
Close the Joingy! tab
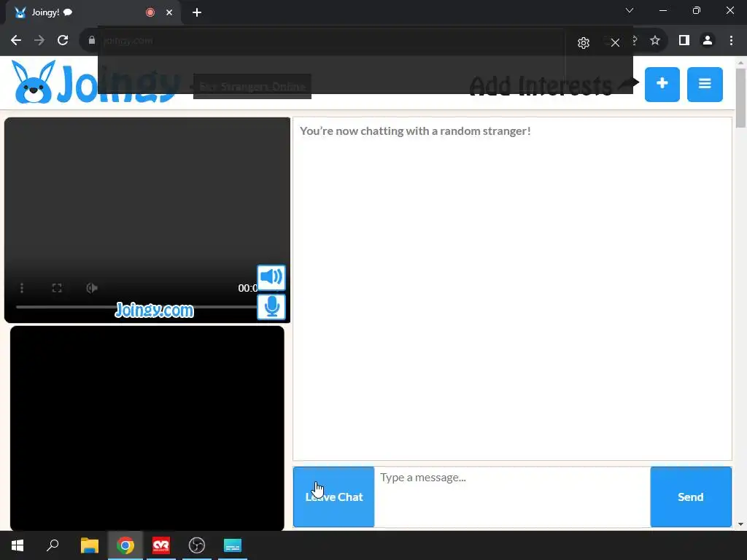point(169,12)
